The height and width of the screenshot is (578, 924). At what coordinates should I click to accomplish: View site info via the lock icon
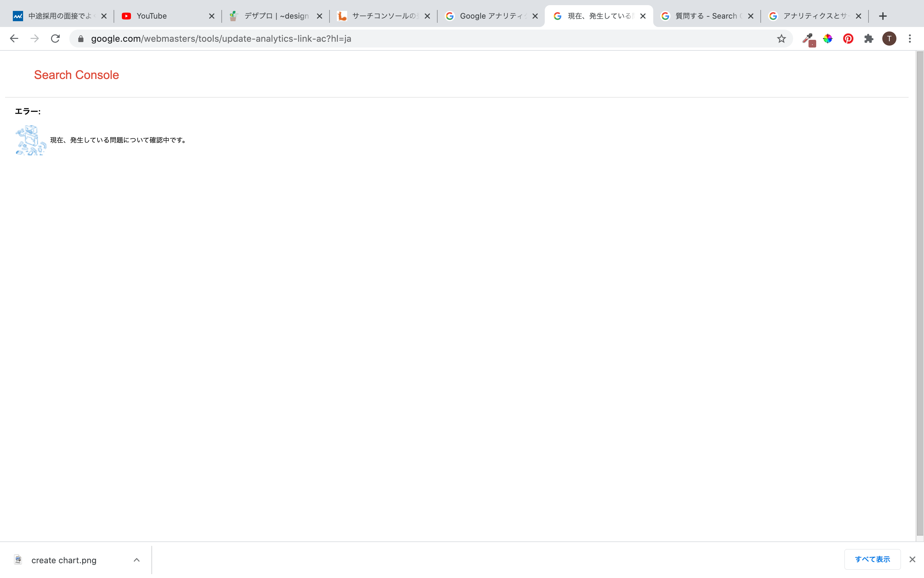[81, 39]
